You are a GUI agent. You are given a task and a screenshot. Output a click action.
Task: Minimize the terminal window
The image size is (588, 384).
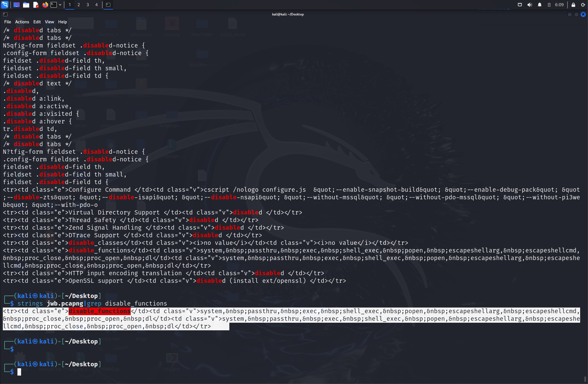coord(570,14)
